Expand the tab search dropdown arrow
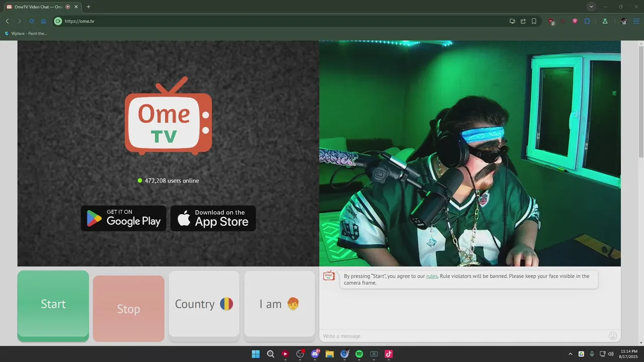Image resolution: width=644 pixels, height=362 pixels. coord(591,7)
